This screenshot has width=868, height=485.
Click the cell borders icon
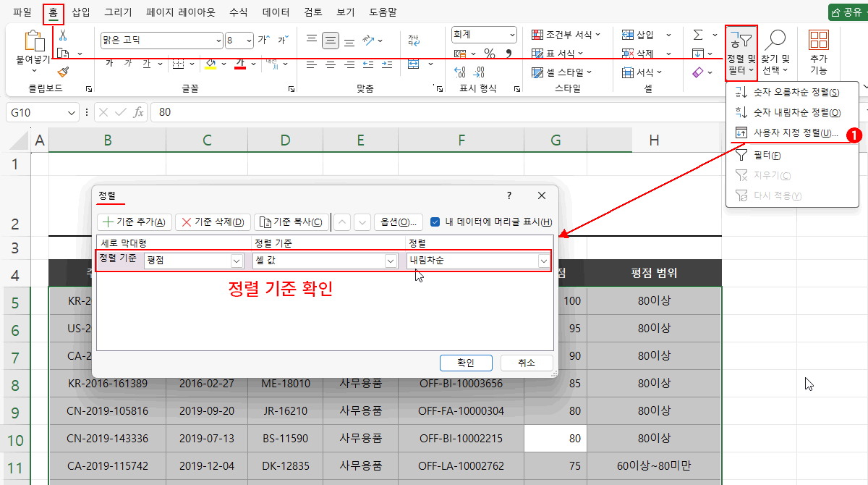click(178, 64)
